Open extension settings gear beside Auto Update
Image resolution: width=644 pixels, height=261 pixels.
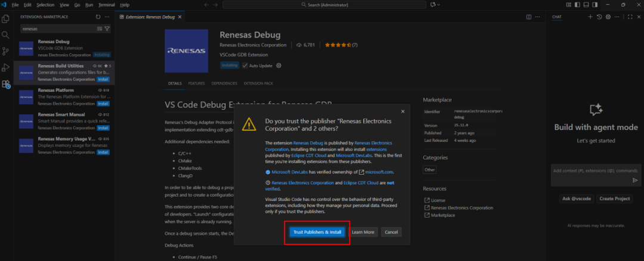(x=278, y=66)
